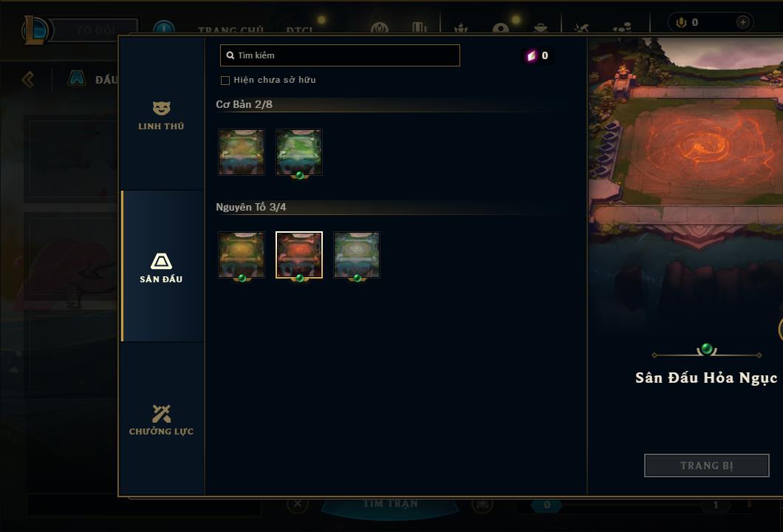Click the purple star shard currency icon
The image size is (783, 532).
click(x=531, y=55)
